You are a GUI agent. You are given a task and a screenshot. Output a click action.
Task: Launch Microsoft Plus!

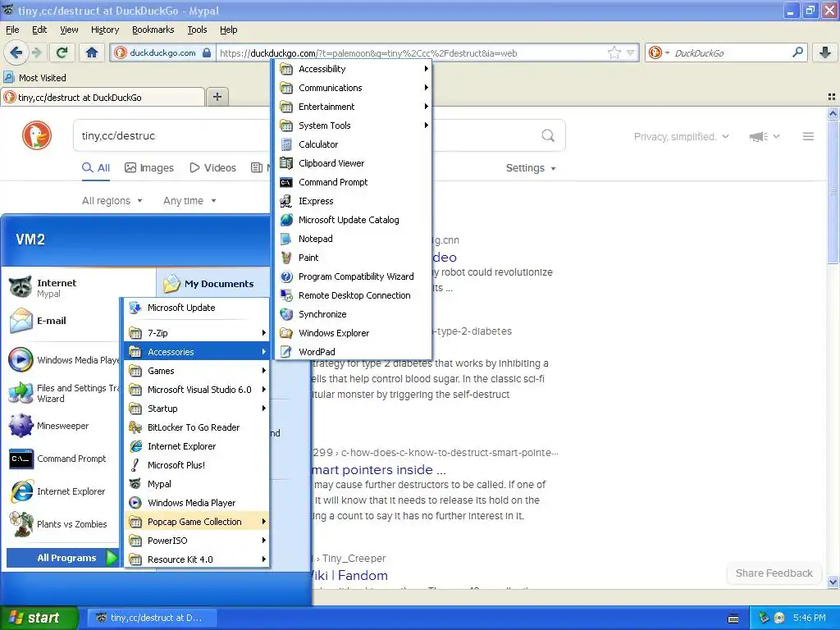click(197, 464)
